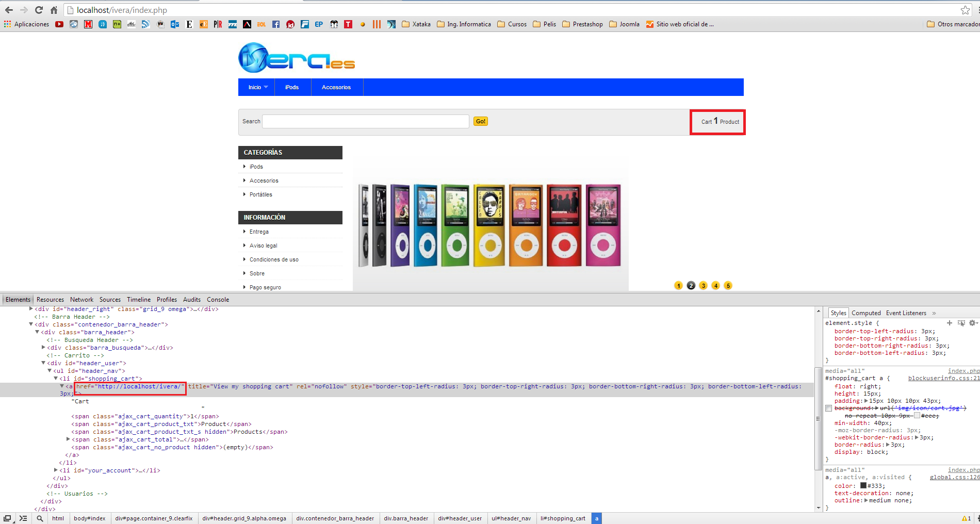The width and height of the screenshot is (980, 524).
Task: Bookmark this page with the star icon
Action: click(965, 10)
